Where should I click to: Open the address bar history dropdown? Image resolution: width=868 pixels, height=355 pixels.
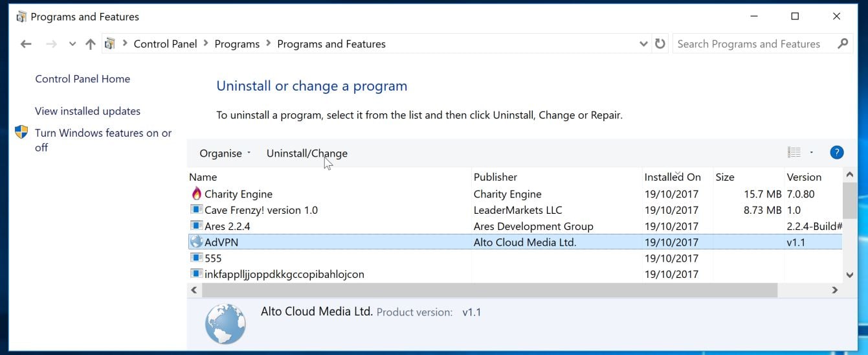pos(643,44)
